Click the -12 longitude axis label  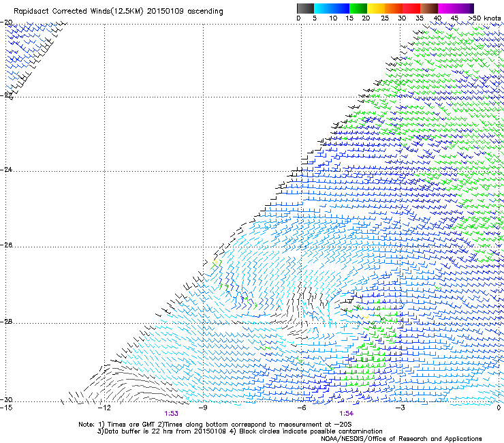pyautogui.click(x=104, y=408)
